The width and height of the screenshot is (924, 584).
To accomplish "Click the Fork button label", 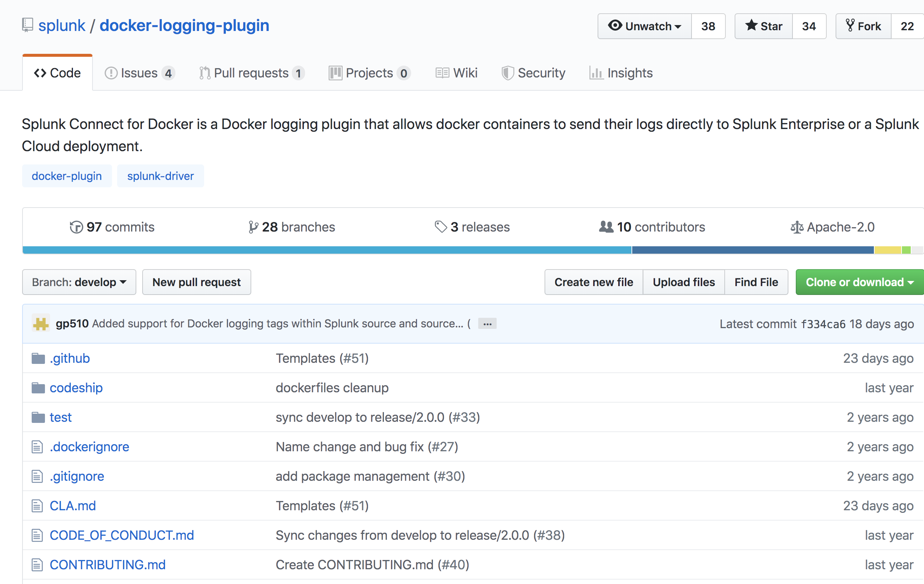I will (x=869, y=26).
